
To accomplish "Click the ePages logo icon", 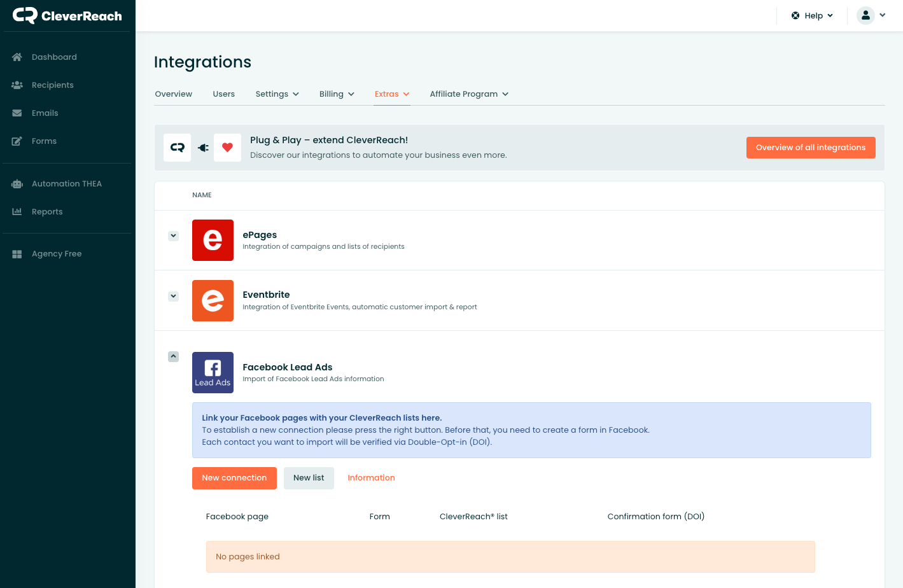I will click(x=213, y=240).
